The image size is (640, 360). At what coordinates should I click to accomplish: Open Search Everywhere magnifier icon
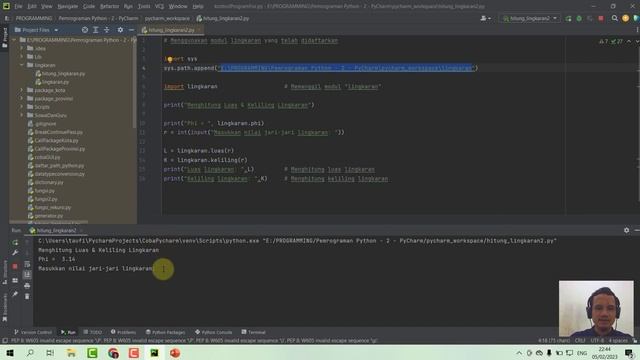(x=614, y=18)
